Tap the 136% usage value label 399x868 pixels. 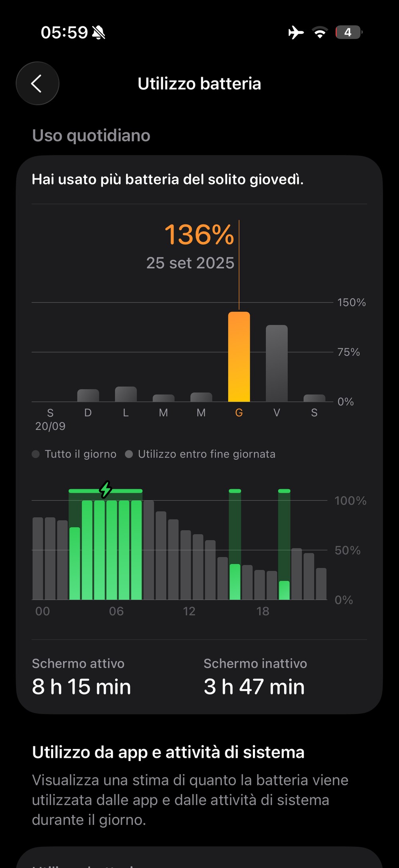pyautogui.click(x=199, y=235)
